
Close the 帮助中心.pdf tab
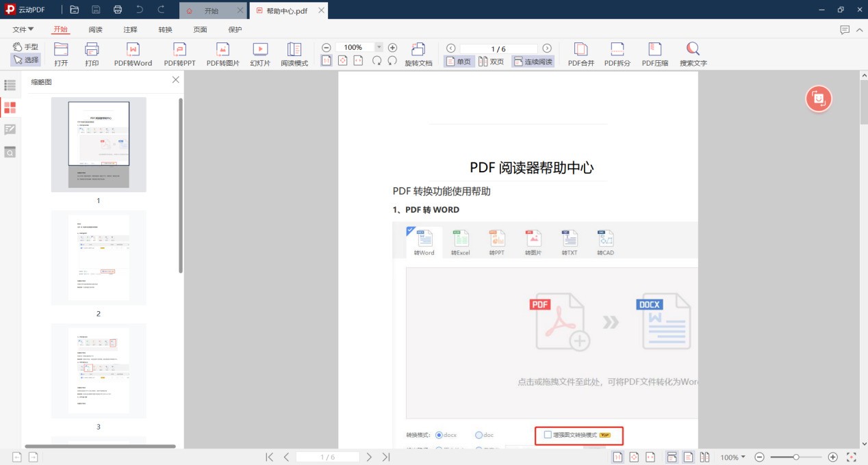[321, 11]
